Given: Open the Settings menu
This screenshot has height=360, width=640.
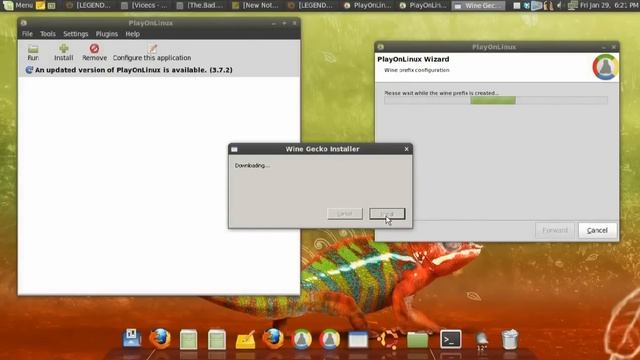Looking at the screenshot, I should tap(76, 34).
